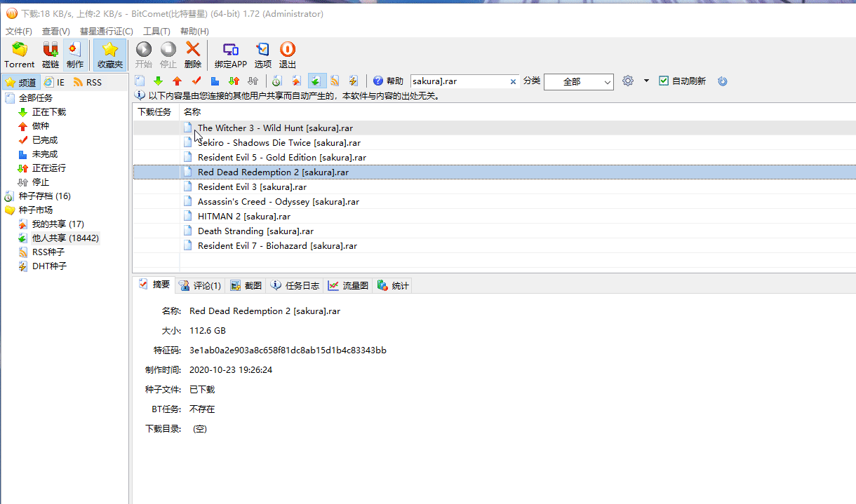Click the green-orange arrows running filter icon

point(234,81)
